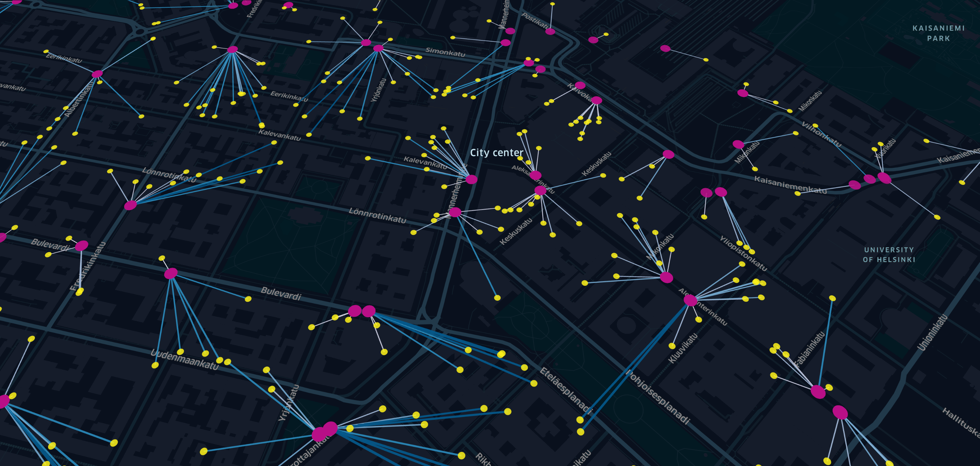
Task: Click the Kaisaniemi Park label
Action: coord(938,33)
